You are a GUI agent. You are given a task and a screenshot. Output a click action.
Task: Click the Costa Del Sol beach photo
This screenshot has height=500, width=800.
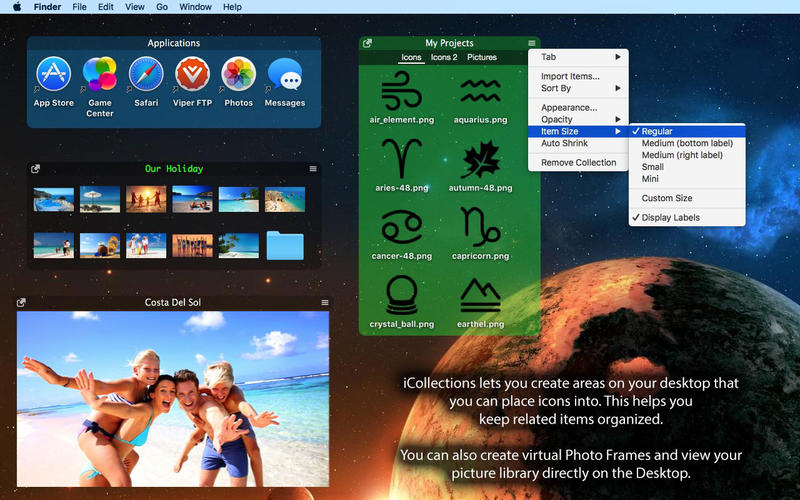[173, 398]
